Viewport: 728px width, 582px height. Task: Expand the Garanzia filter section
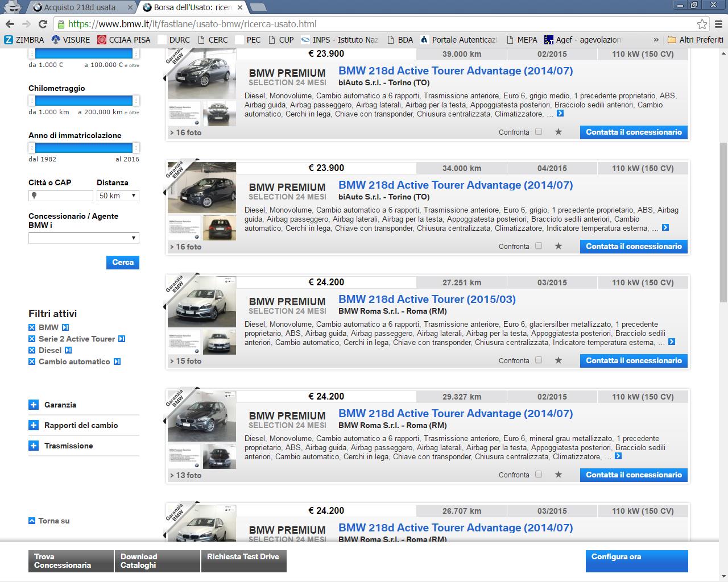click(34, 405)
